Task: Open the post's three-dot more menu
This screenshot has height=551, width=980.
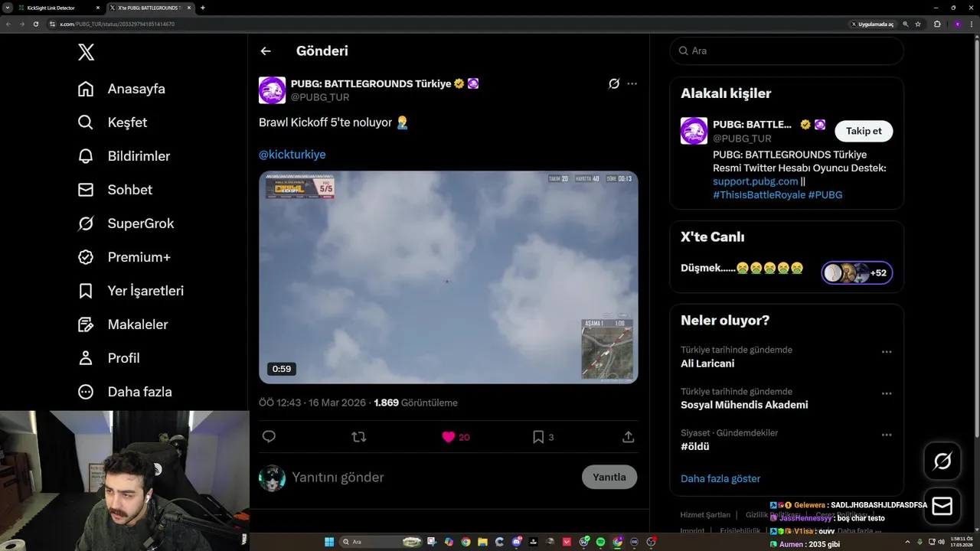Action: 632,83
